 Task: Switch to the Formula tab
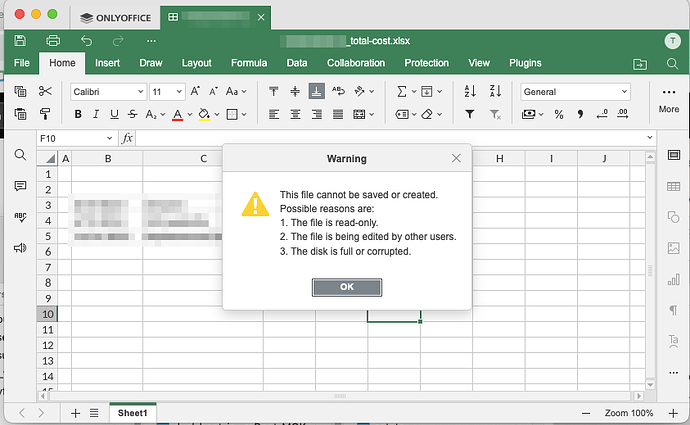[249, 63]
